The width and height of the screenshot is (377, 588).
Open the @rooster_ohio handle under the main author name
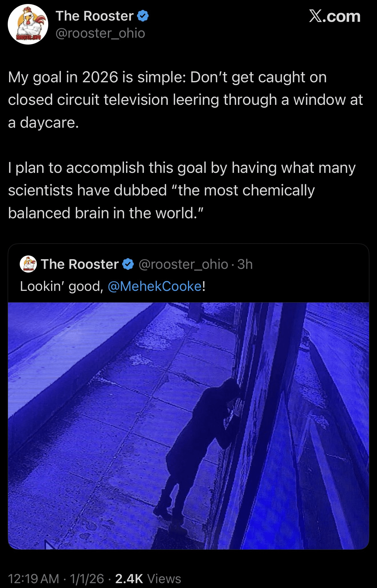click(x=101, y=33)
